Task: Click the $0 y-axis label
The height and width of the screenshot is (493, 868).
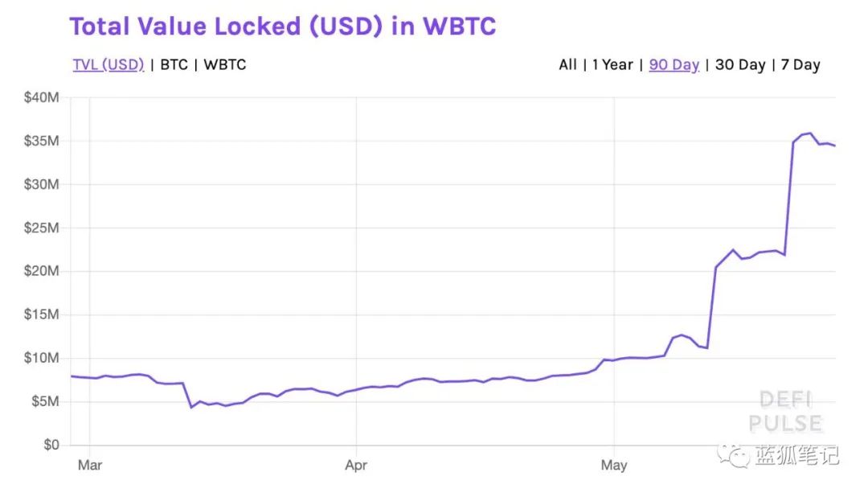Action: [51, 445]
